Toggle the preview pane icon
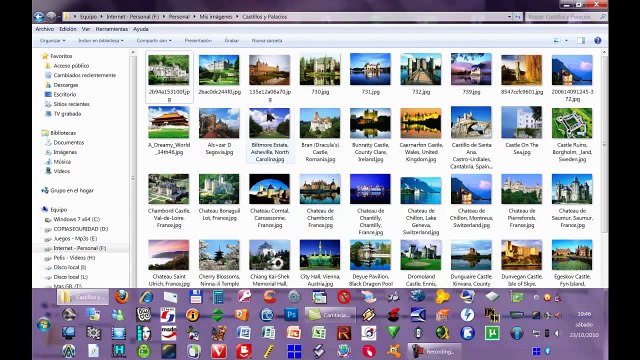The width and height of the screenshot is (640, 360). 581,40
